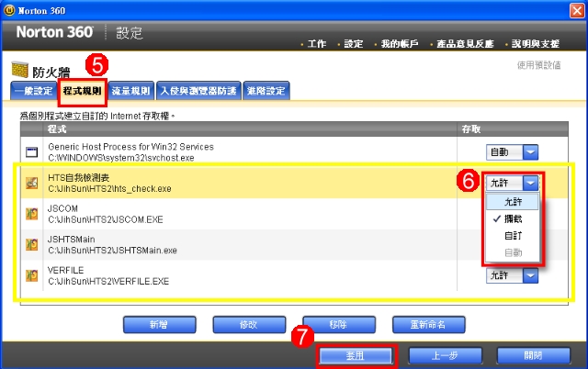Switch to the 進階設定 tab
Viewport: 588px width, 369px height.
tap(266, 91)
